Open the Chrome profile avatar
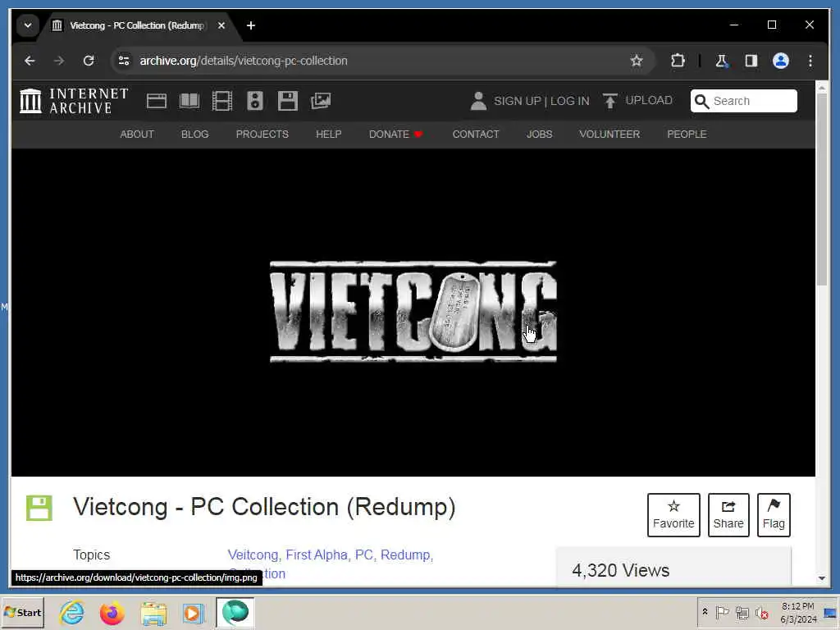840x630 pixels. (781, 61)
